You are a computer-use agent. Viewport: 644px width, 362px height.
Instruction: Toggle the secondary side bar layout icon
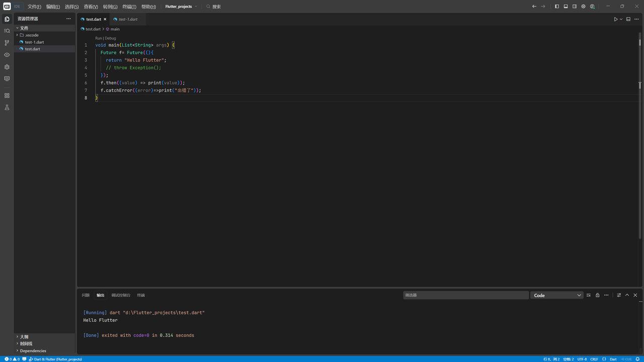(575, 7)
